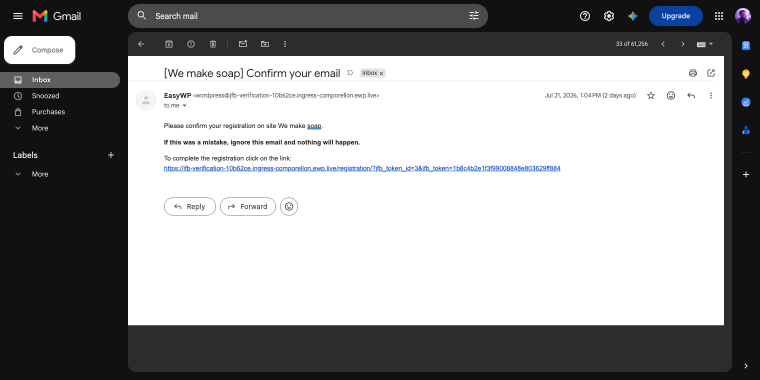This screenshot has height=380, width=760.
Task: Click the Upgrade button
Action: 676,16
